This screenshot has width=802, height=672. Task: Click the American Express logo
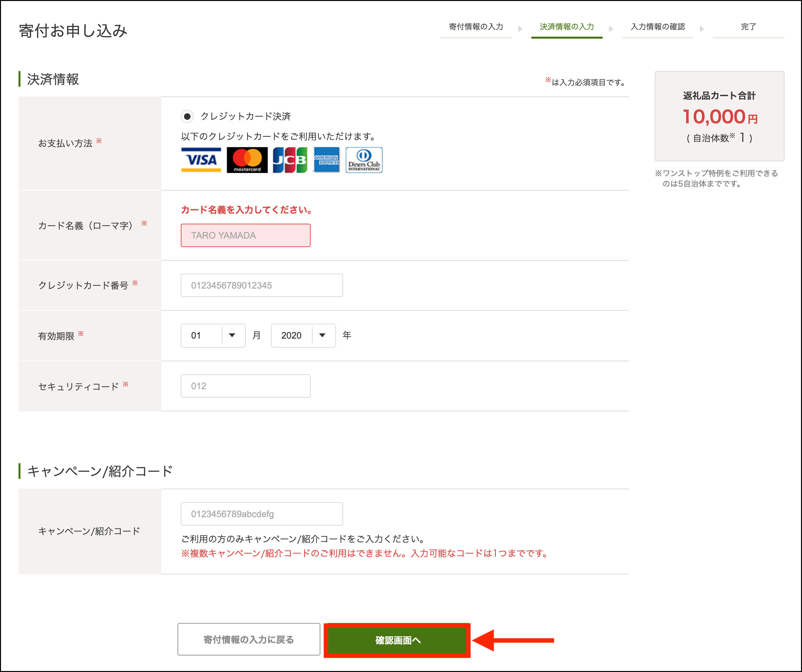pos(326,160)
